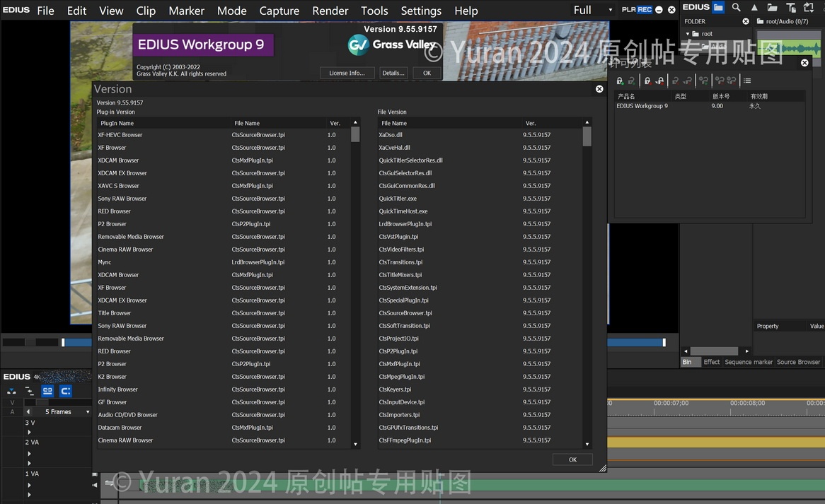
Task: Click the ripple mode icon on timeline
Action: click(x=30, y=391)
